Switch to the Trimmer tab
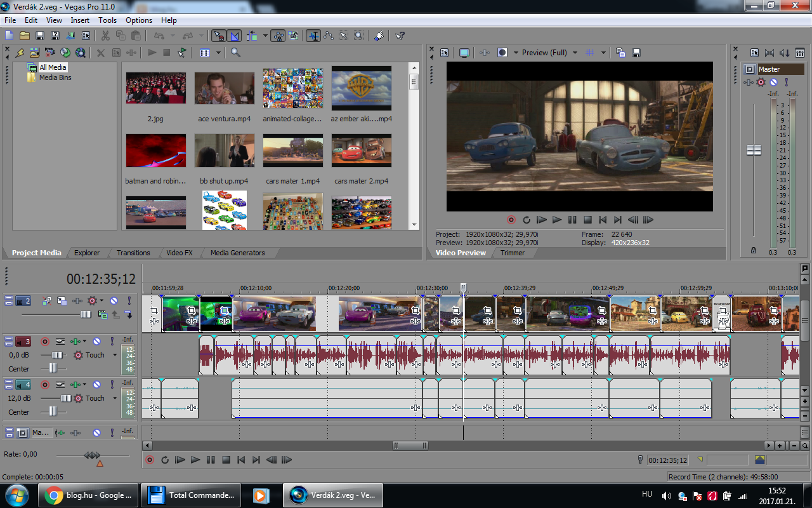The height and width of the screenshot is (508, 812). (x=513, y=253)
